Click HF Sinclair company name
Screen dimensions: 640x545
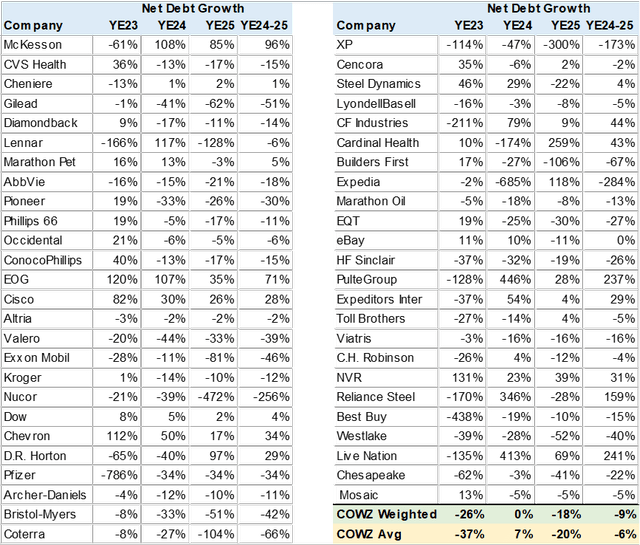366,260
